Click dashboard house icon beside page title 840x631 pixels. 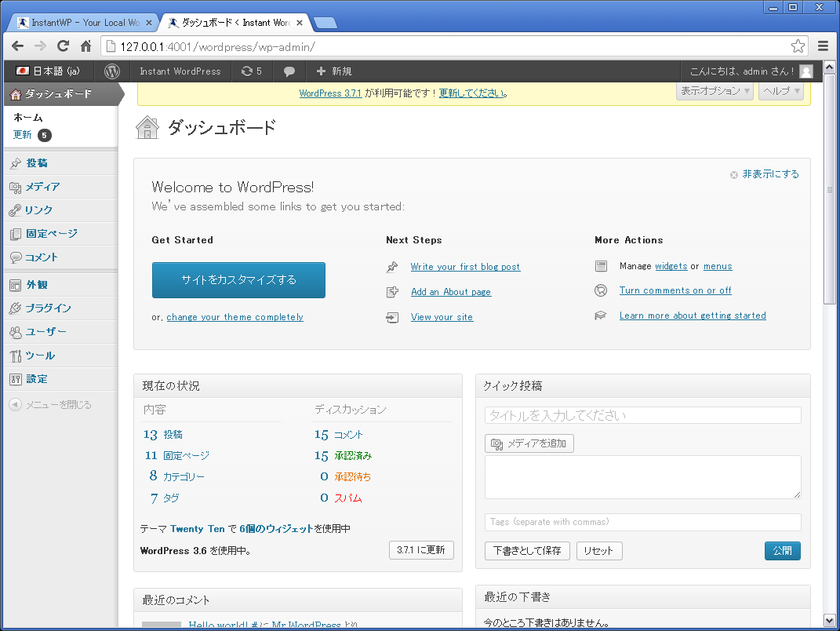tap(147, 128)
